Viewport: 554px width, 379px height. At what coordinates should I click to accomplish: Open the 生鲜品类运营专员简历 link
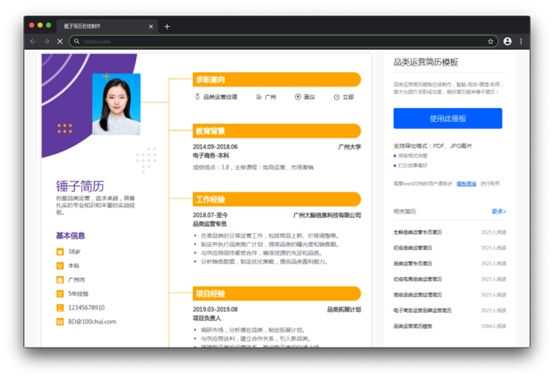pyautogui.click(x=418, y=232)
